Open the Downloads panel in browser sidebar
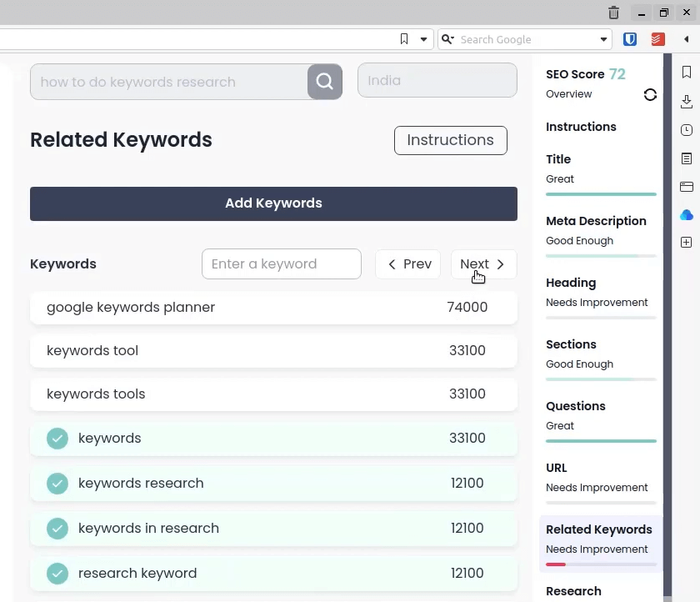700x602 pixels. 687,102
